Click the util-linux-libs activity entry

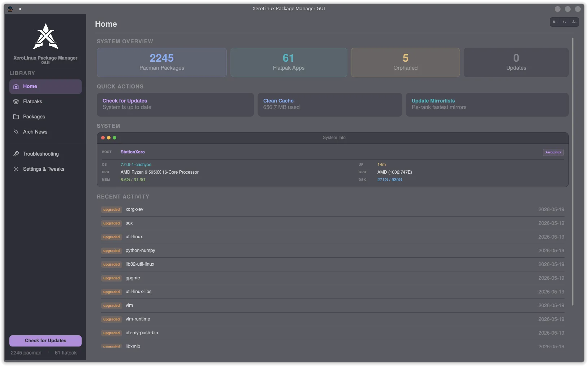click(333, 292)
